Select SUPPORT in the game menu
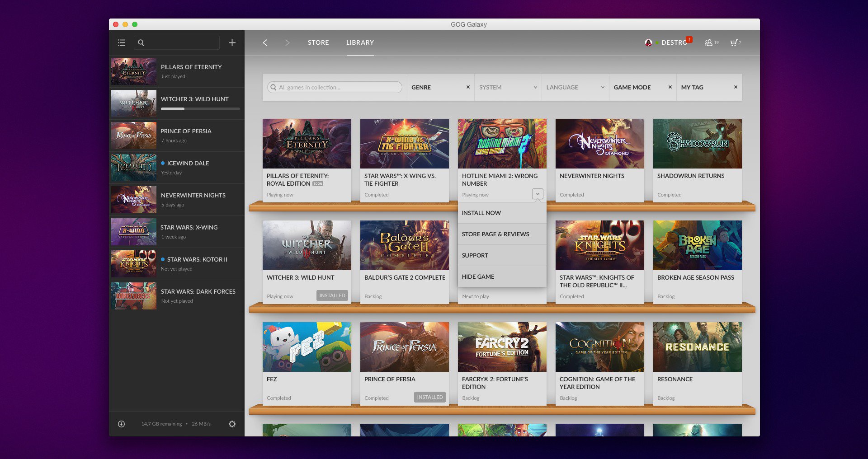This screenshot has width=868, height=459. 502,255
